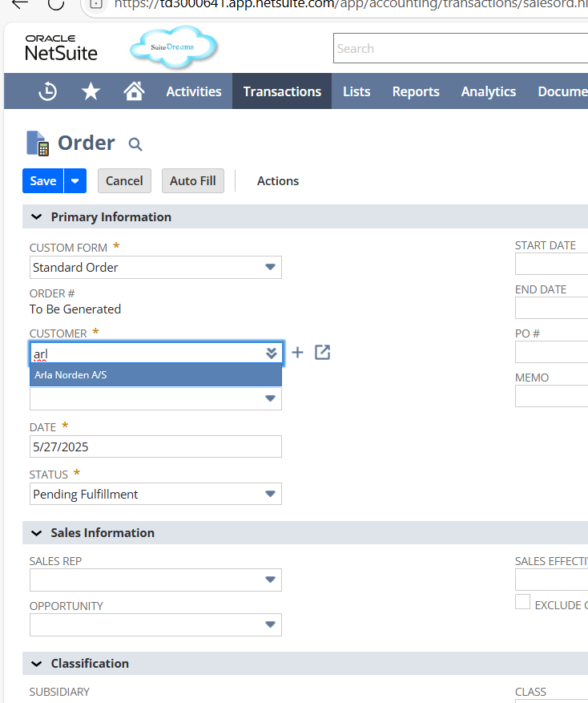
Task: Click the Date input field
Action: 155,446
